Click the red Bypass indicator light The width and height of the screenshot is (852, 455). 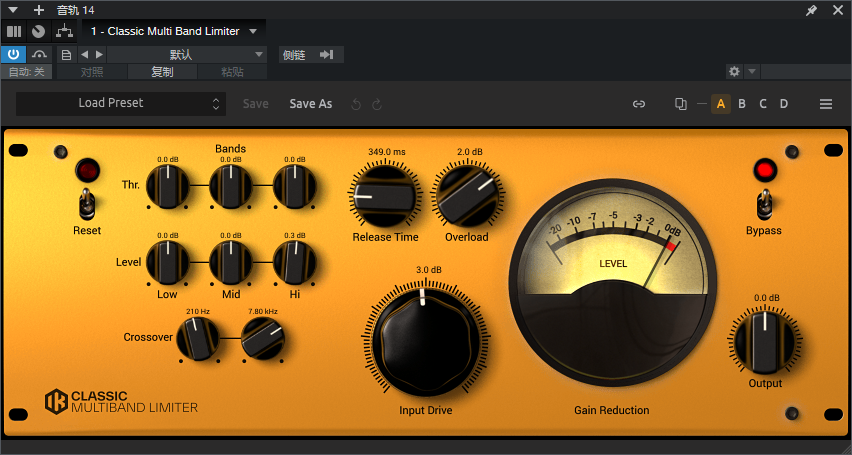coord(765,170)
